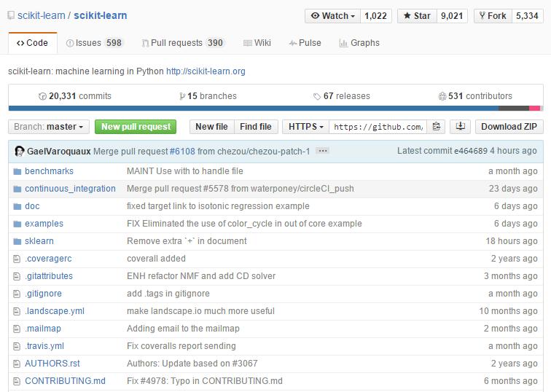The height and width of the screenshot is (392, 551).
Task: Click the New file button
Action: [211, 127]
